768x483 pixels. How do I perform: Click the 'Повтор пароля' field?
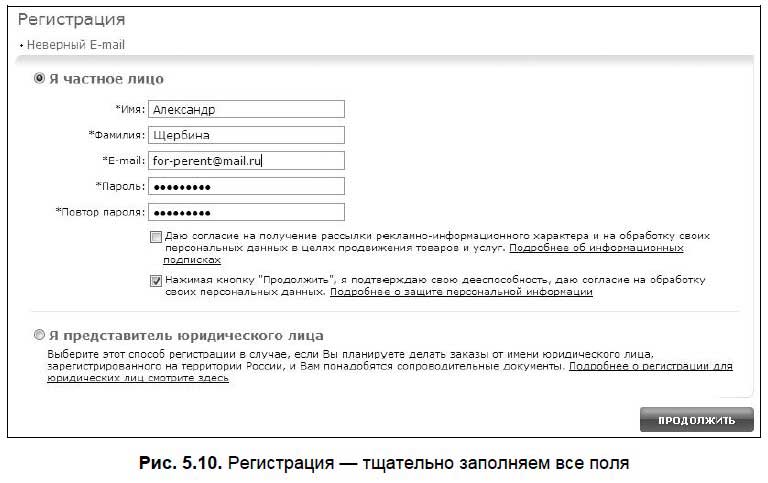point(246,212)
